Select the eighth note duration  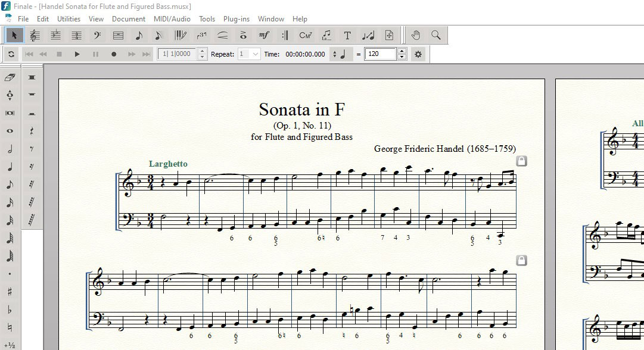click(10, 185)
